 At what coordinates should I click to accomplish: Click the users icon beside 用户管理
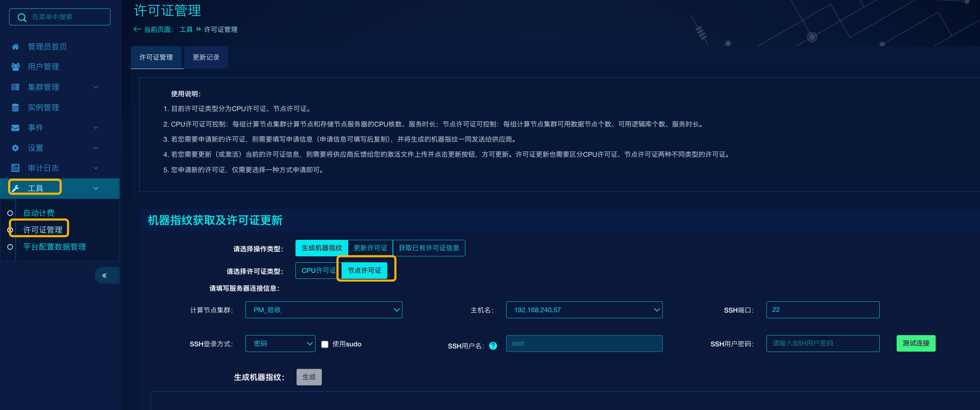pyautogui.click(x=15, y=67)
